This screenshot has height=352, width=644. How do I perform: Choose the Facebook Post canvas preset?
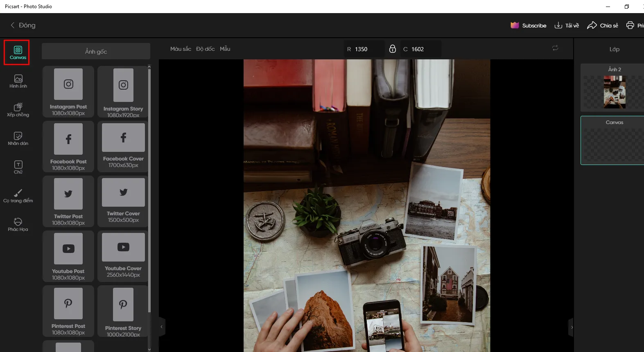click(68, 147)
